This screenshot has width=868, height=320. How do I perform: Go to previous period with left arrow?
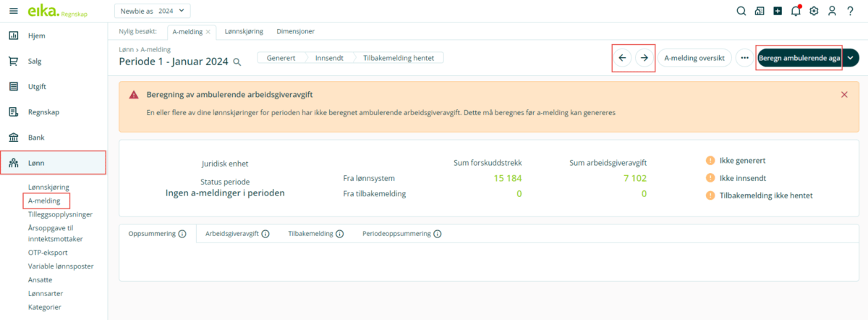pyautogui.click(x=623, y=58)
